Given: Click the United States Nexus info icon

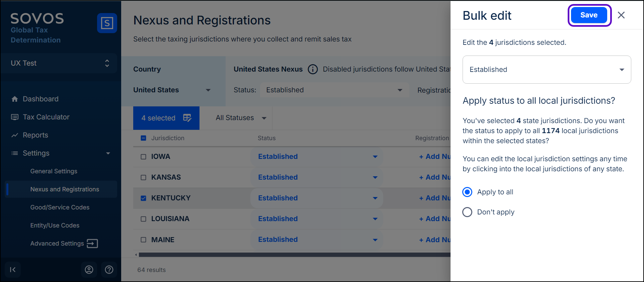Looking at the screenshot, I should [x=313, y=69].
